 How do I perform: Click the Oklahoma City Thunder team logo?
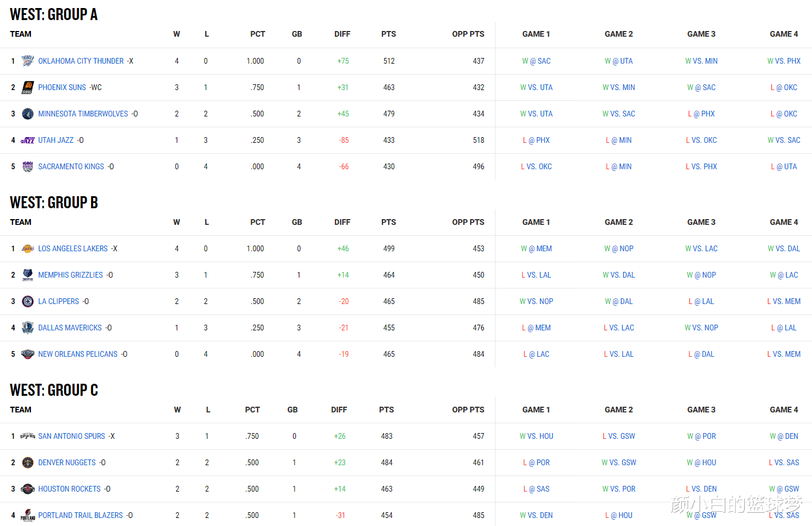click(28, 61)
